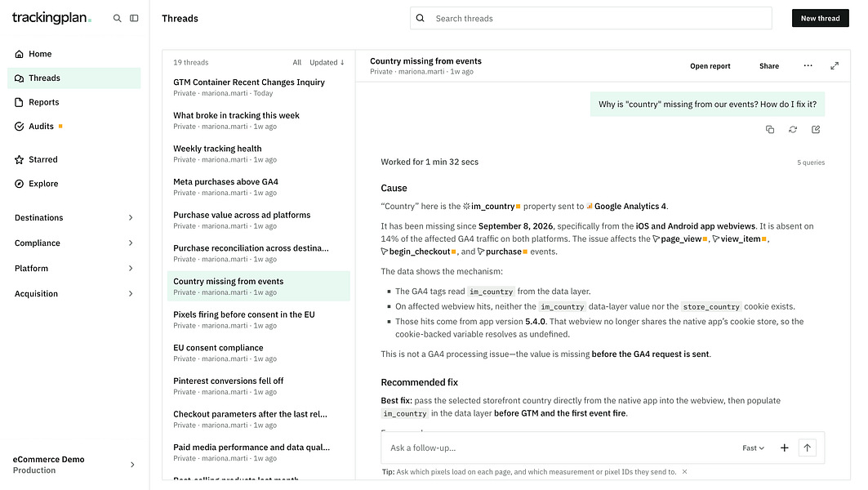Open thread "Weekly tracking health"
The width and height of the screenshot is (868, 490).
tap(259, 154)
